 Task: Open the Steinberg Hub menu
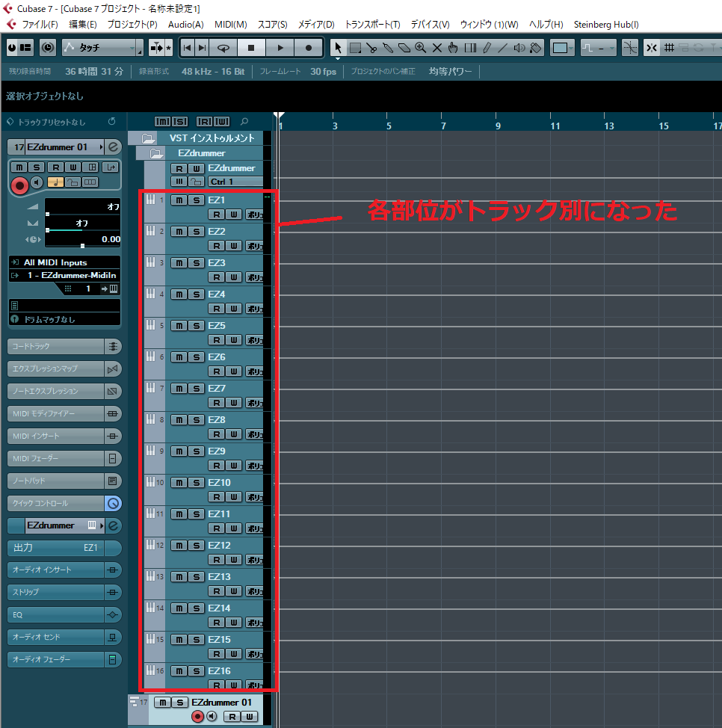(x=606, y=25)
